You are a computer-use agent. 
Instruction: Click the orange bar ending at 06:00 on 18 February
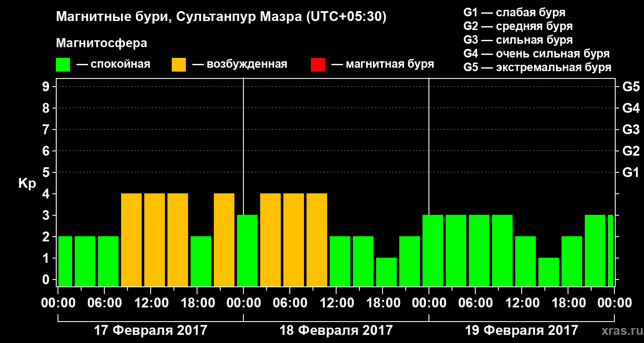[270, 240]
